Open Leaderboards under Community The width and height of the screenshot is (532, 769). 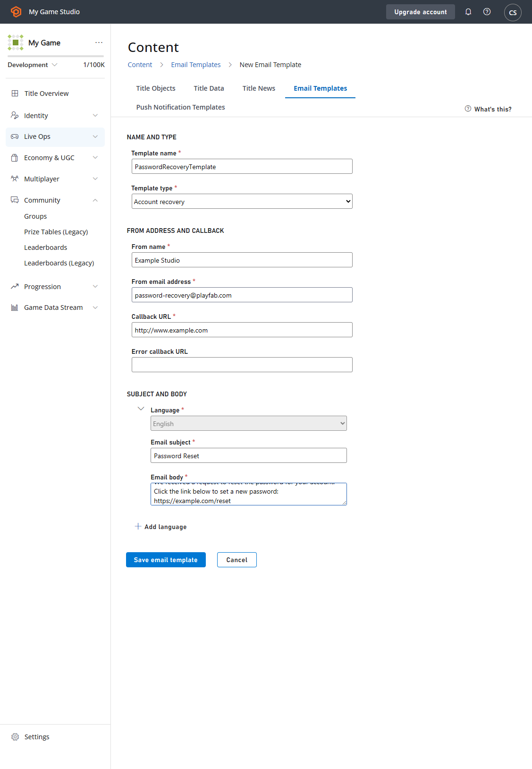click(x=46, y=248)
